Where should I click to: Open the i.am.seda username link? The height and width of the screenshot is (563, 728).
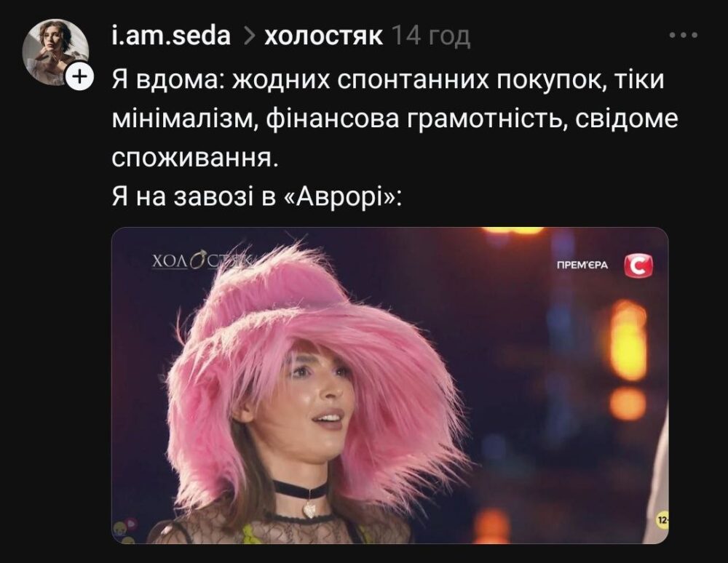click(x=171, y=36)
